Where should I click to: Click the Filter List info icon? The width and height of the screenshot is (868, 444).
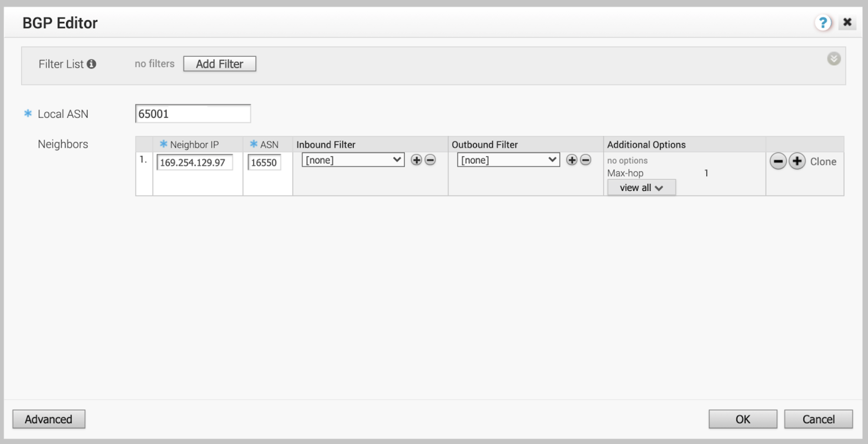pos(91,64)
